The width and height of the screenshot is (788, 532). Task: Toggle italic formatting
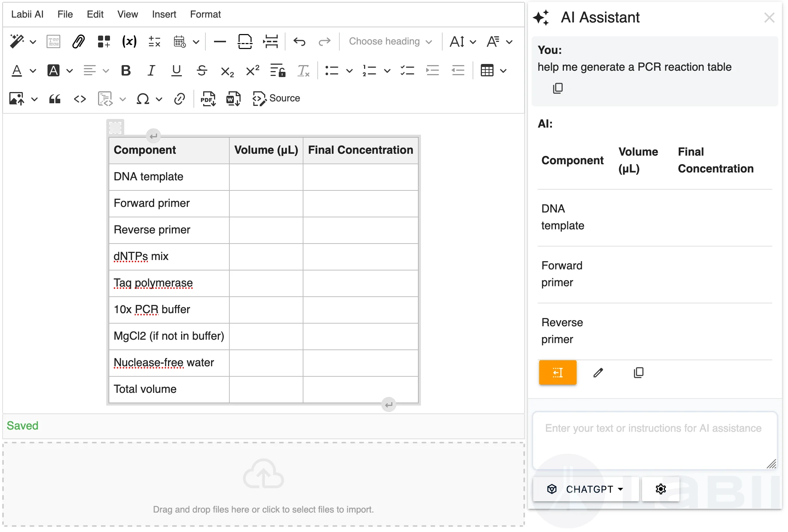click(x=151, y=70)
